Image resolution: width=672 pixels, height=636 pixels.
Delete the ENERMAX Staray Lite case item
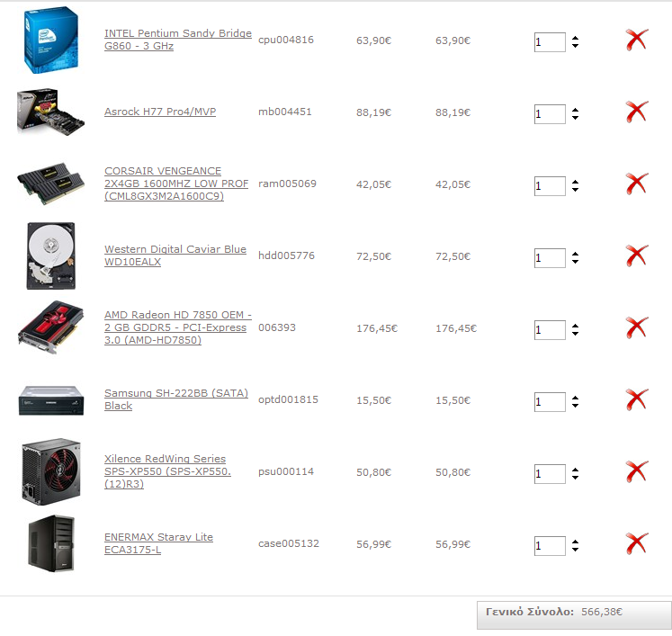pos(637,544)
